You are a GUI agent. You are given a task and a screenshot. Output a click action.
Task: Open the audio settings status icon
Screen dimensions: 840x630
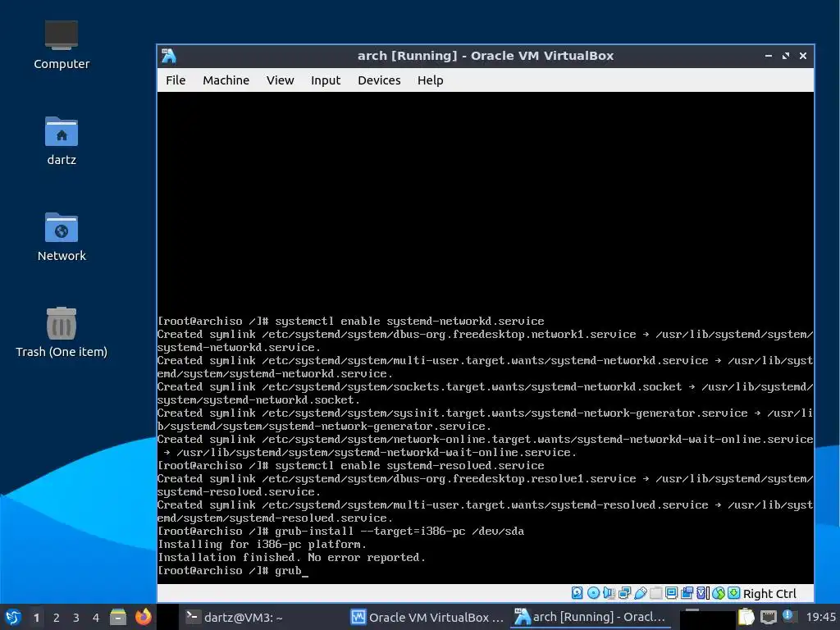click(x=609, y=593)
